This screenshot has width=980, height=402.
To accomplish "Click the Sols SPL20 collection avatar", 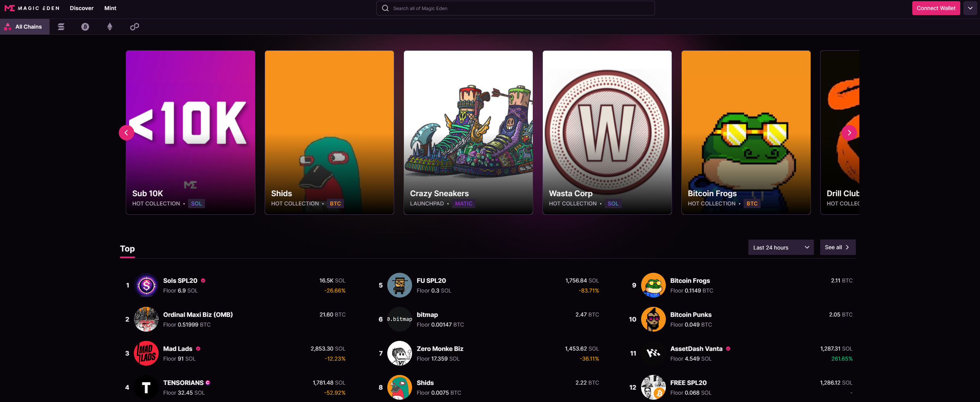I will pos(146,286).
